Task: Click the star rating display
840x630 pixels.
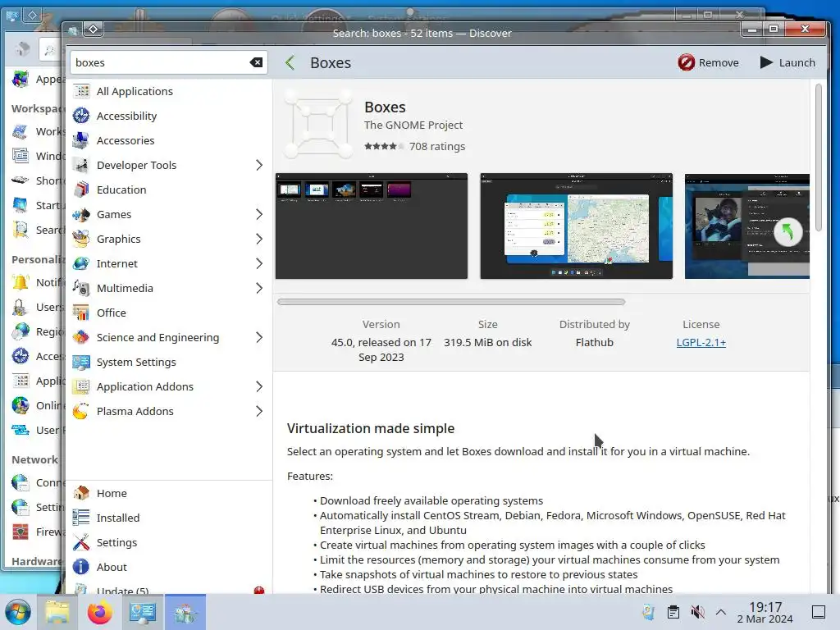Action: click(x=384, y=146)
